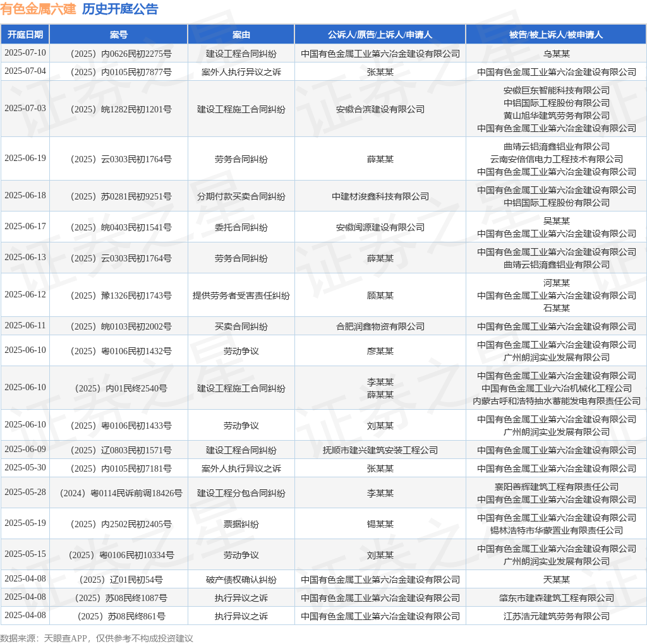
Task: Select defendant 云南安倍信电力工程技术有限公司
Action: (556, 159)
